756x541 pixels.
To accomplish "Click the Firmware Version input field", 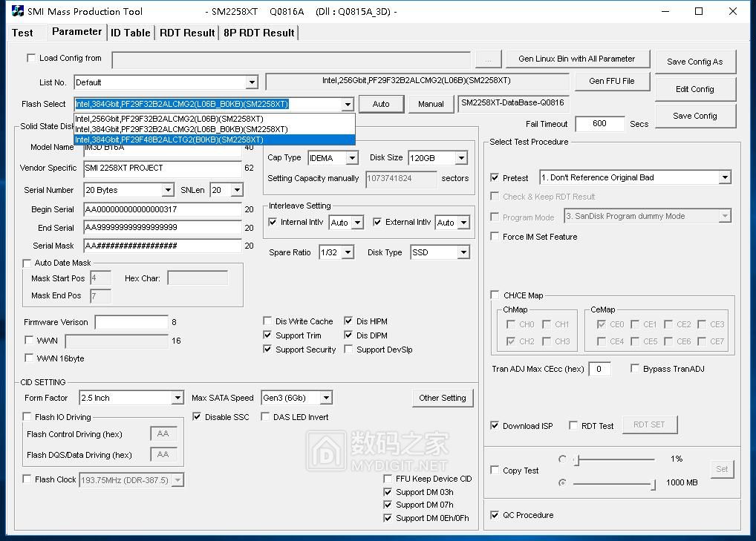I will point(131,322).
